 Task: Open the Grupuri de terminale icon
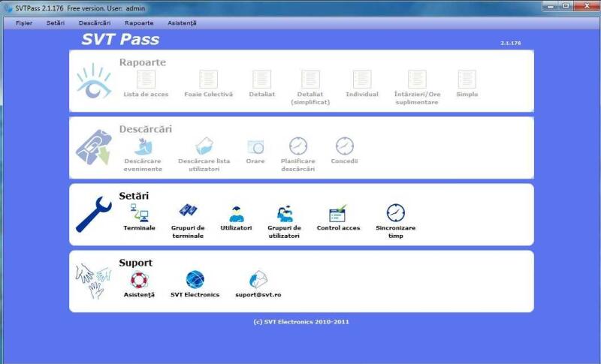coord(188,210)
